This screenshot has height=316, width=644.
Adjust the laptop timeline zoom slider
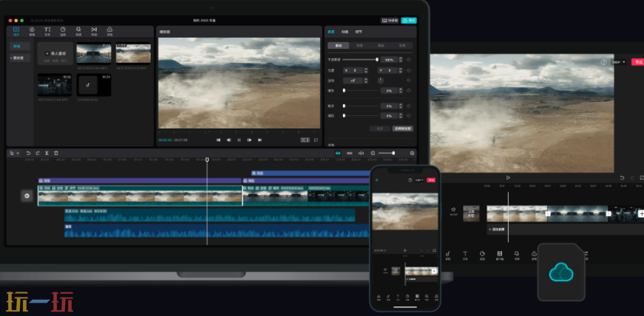[392, 153]
